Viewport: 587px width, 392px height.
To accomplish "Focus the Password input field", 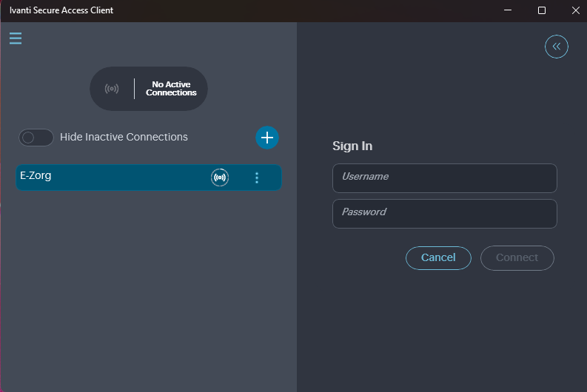I will (444, 213).
